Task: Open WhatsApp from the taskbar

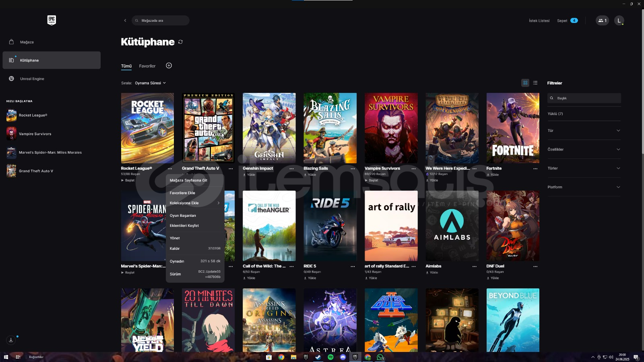Action: pos(380,357)
